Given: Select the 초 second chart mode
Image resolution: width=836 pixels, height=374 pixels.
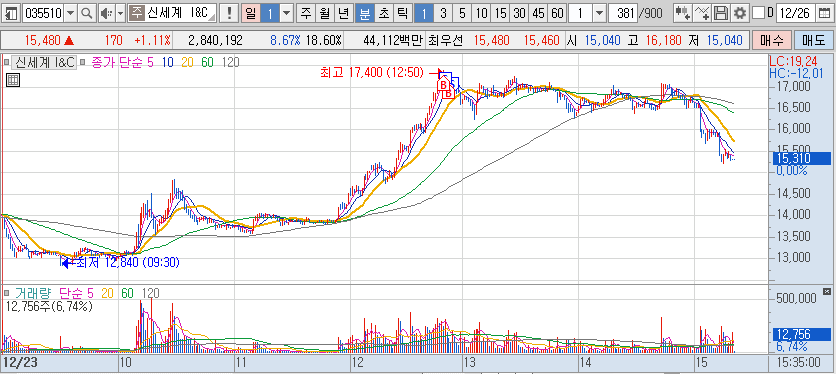Looking at the screenshot, I should click(383, 13).
